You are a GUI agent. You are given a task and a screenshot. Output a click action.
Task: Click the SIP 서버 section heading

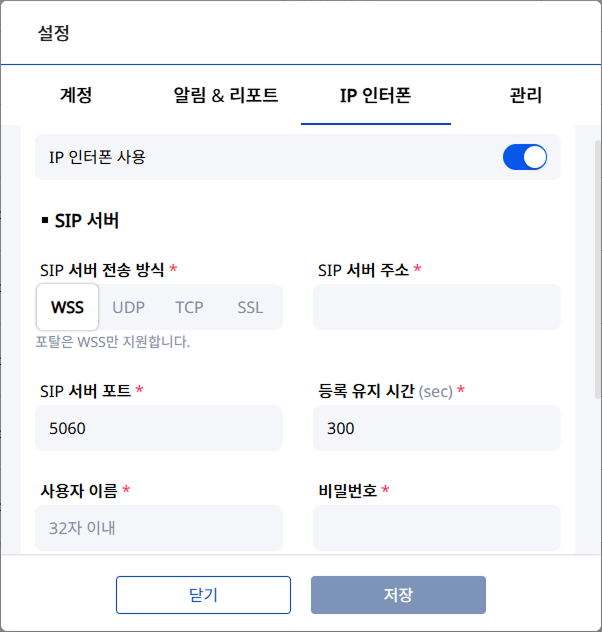coord(87,220)
